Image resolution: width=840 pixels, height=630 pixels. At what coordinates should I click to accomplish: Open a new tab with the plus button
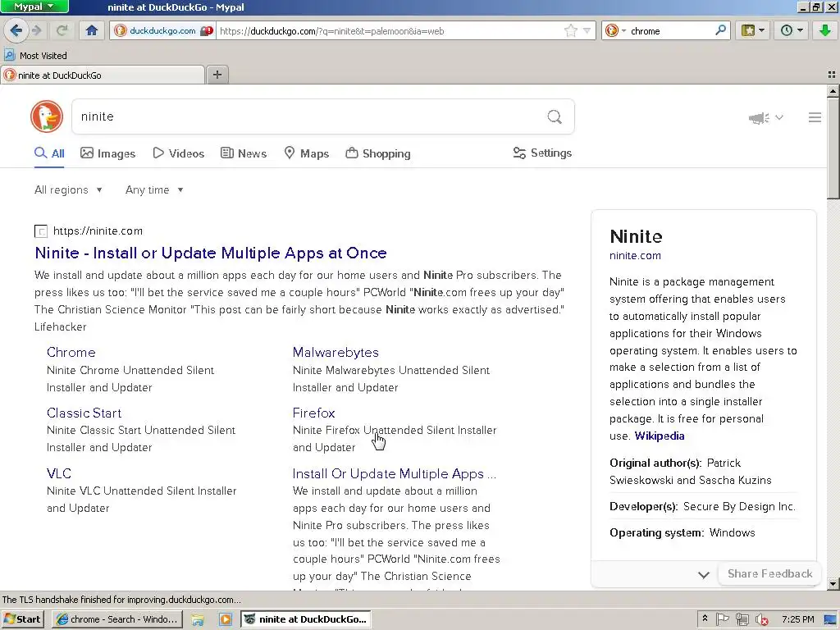(x=217, y=75)
